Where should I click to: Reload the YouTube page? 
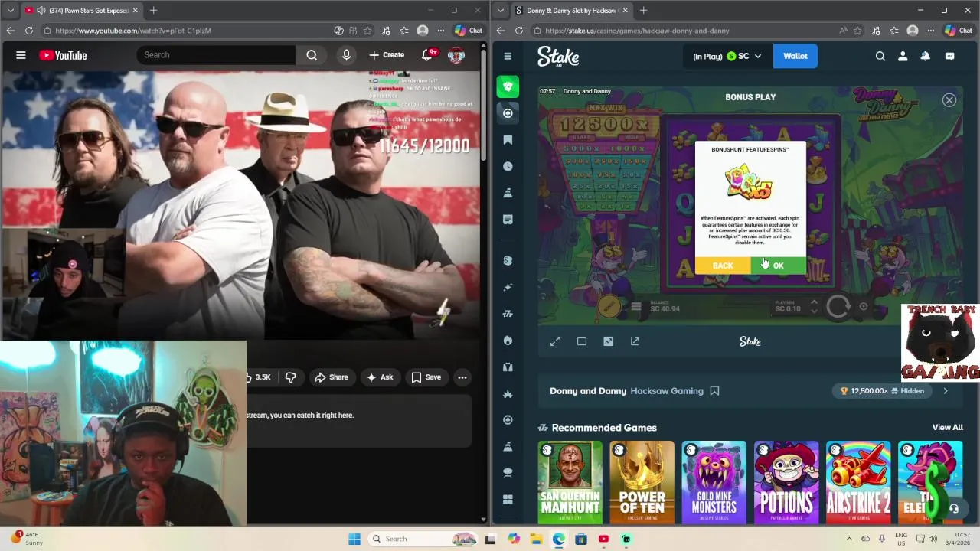tap(28, 31)
